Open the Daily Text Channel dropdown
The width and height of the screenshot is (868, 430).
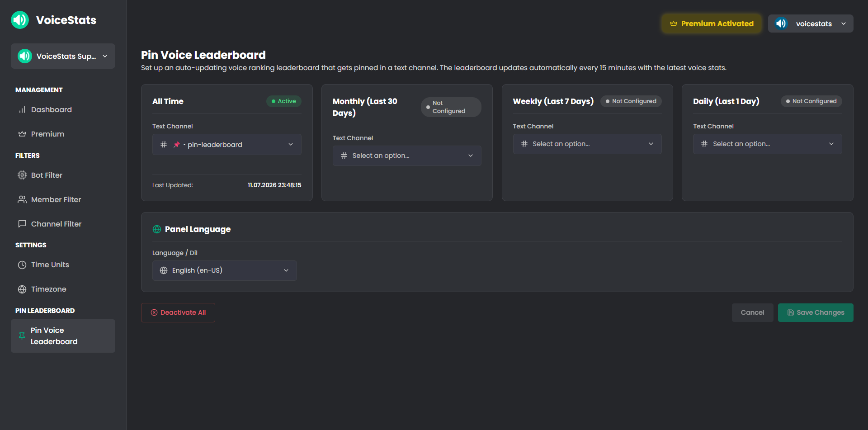pyautogui.click(x=768, y=144)
